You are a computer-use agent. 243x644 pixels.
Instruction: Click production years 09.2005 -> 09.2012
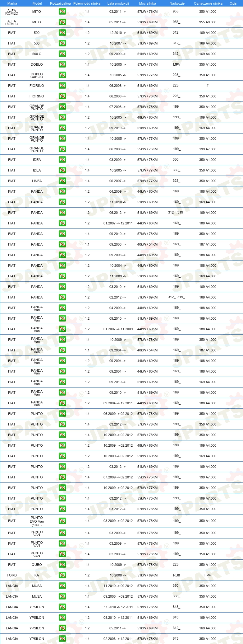(118, 596)
